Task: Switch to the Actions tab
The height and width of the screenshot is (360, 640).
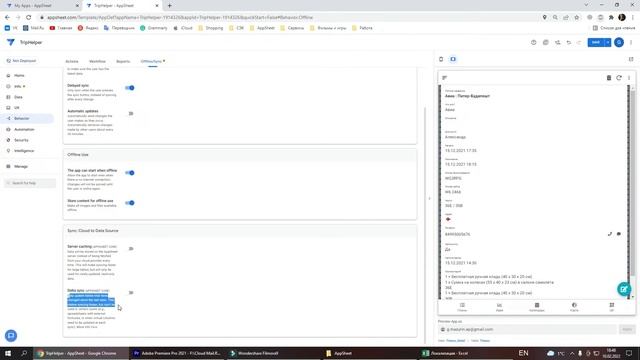Action: coord(72,61)
